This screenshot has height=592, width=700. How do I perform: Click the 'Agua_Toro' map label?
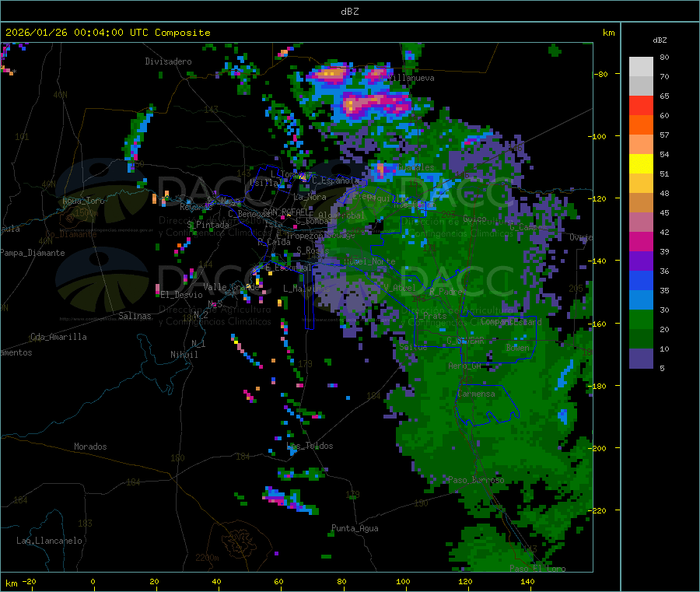pyautogui.click(x=83, y=201)
